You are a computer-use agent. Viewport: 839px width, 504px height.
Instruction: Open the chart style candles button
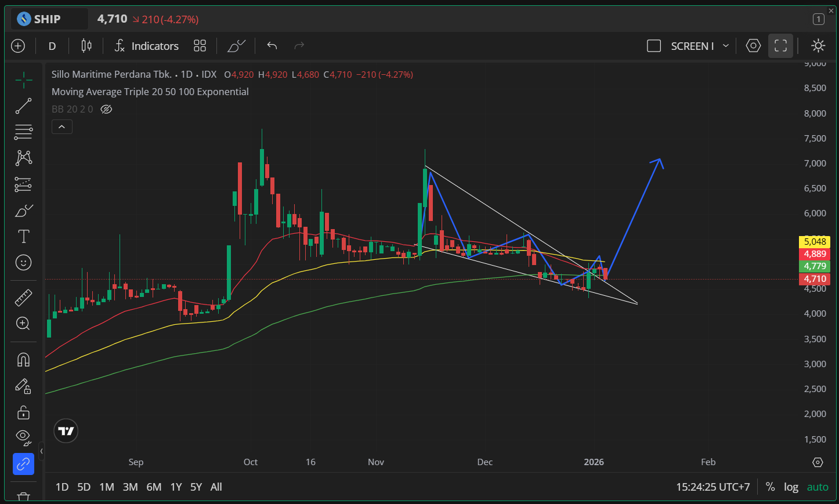(x=86, y=46)
